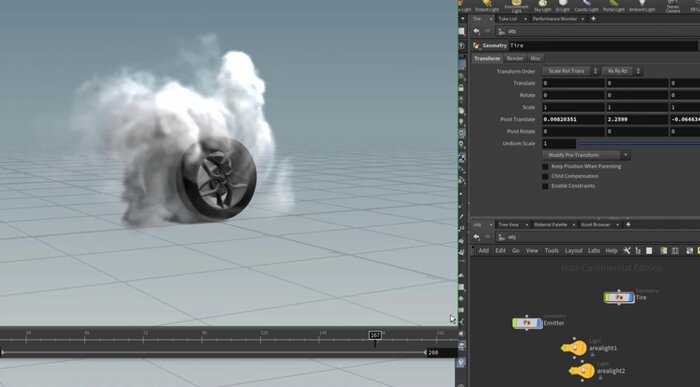Image resolution: width=700 pixels, height=387 pixels.
Task: Click the Tire node name field
Action: [603, 46]
